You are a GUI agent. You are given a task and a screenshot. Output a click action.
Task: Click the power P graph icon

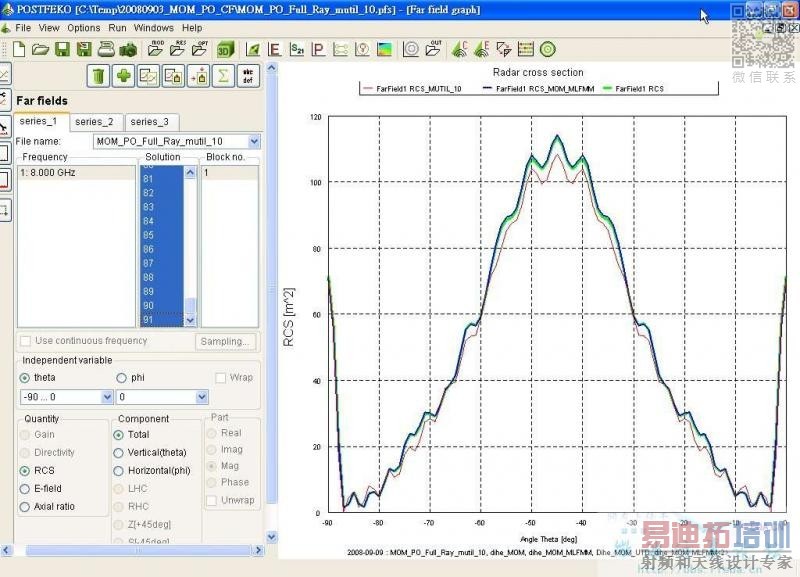(x=318, y=49)
